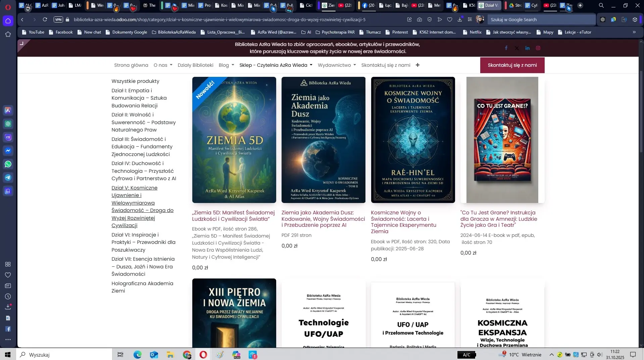
Task: Select "Strona główna" in site navigation
Action: (x=131, y=65)
